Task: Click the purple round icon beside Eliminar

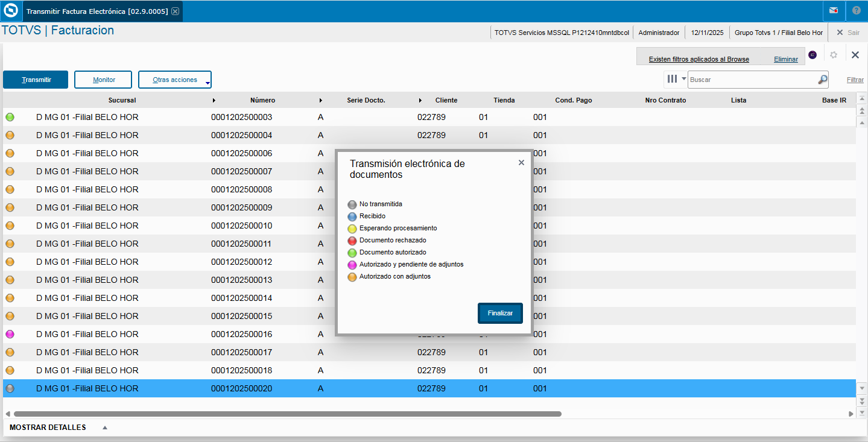Action: 813,55
